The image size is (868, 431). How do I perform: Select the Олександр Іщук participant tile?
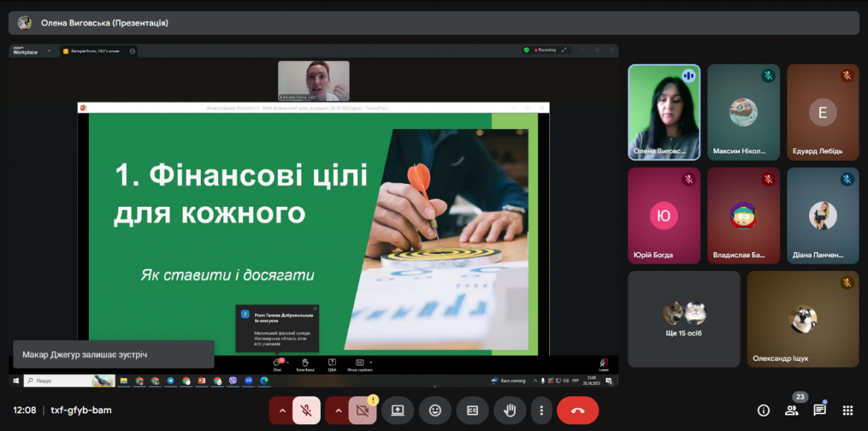pyautogui.click(x=803, y=319)
